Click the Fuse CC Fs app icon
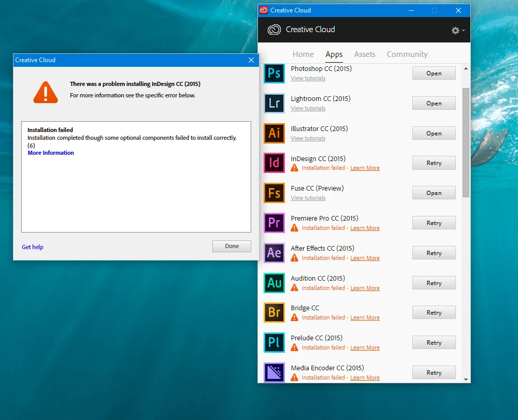Viewport: 518px width, 420px height. pos(274,193)
